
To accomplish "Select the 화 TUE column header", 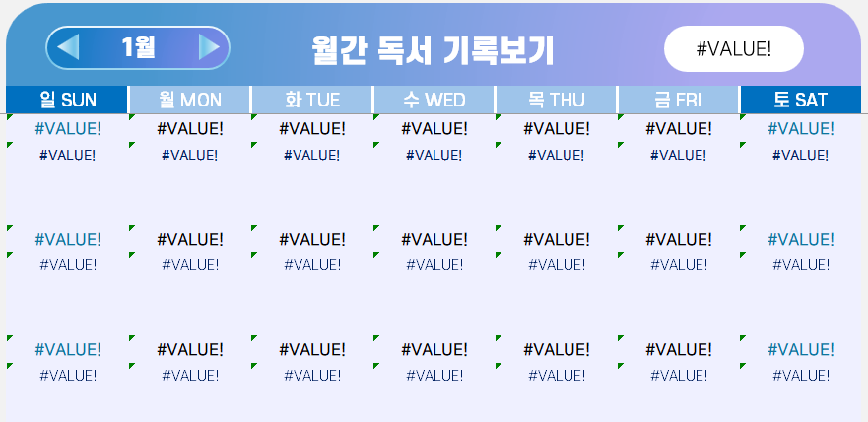I will [311, 100].
